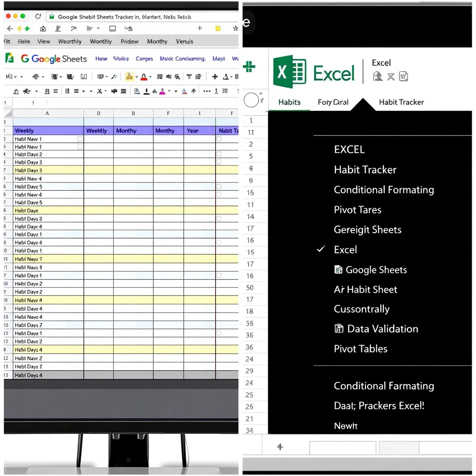Expand the dropdown beside the play arrow icon
The image size is (476, 476).
(98, 29)
